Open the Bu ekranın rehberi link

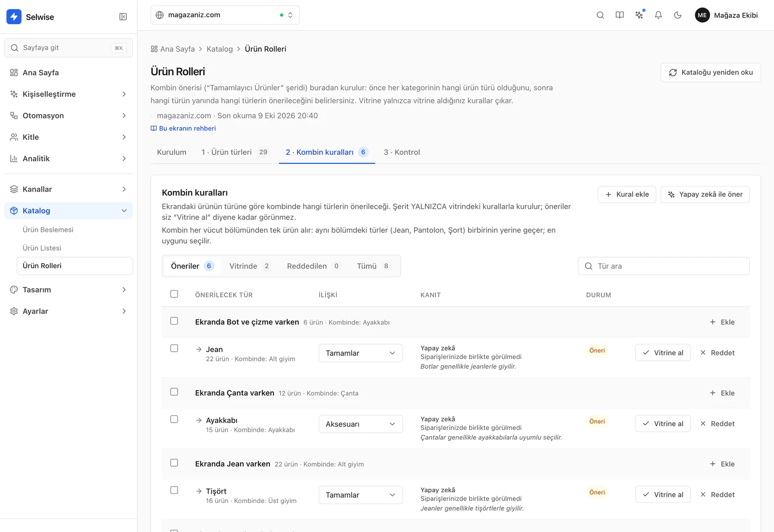point(183,128)
